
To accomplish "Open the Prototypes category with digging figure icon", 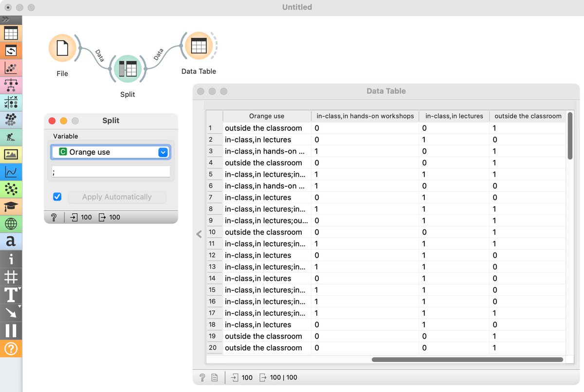I will [x=11, y=137].
